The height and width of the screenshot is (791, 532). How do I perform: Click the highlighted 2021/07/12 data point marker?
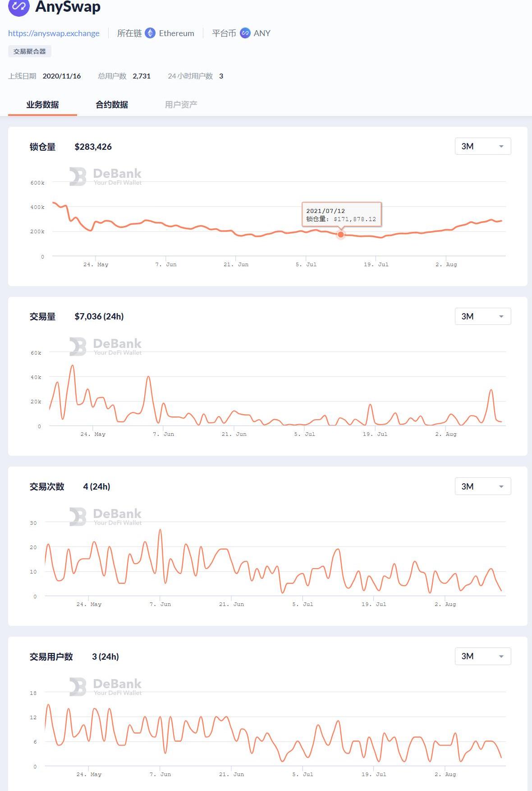341,234
